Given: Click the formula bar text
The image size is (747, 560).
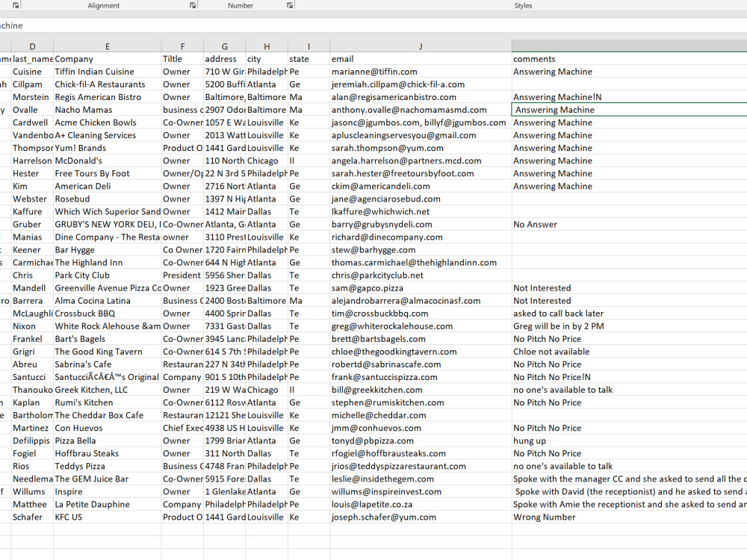Looking at the screenshot, I should point(11,25).
